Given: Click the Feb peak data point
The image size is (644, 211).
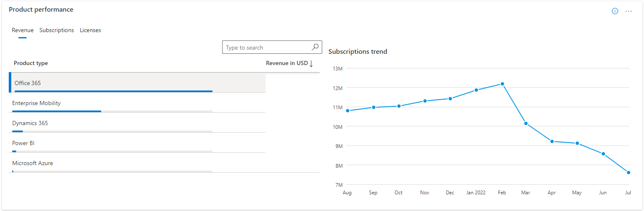Looking at the screenshot, I should (x=502, y=84).
